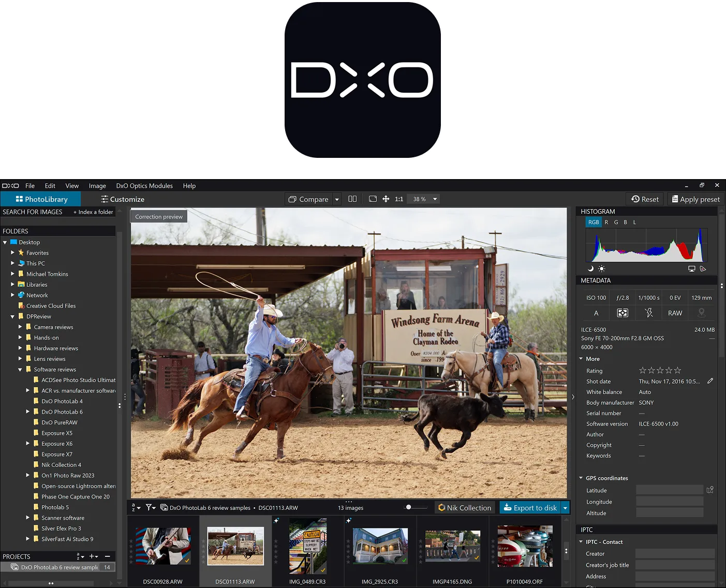Select the RGB histogram channel
726x588 pixels.
point(594,222)
